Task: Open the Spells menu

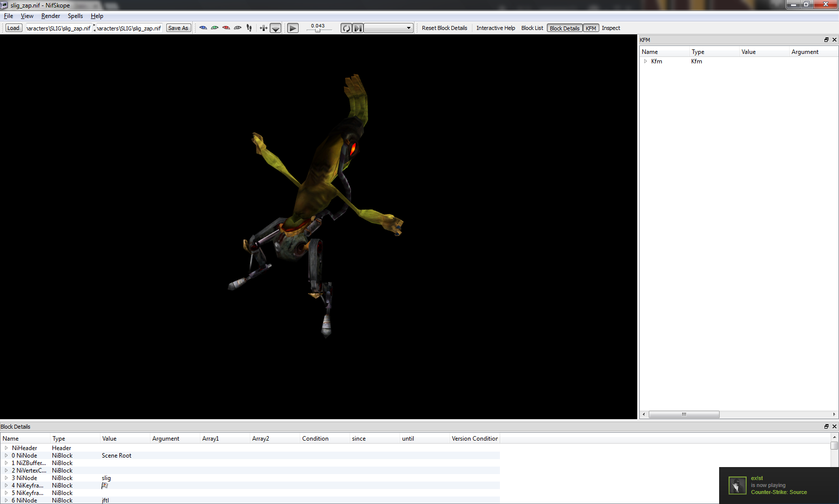Action: pyautogui.click(x=75, y=16)
